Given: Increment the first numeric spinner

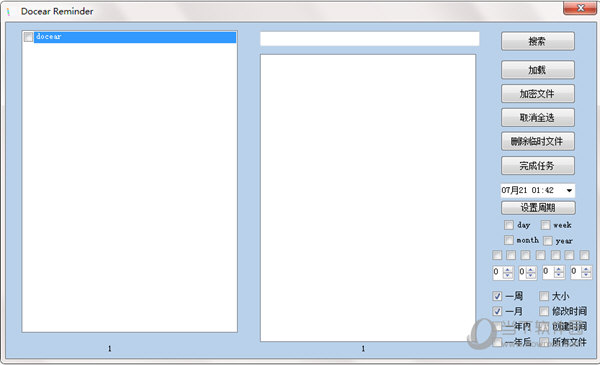Looking at the screenshot, I should point(508,270).
